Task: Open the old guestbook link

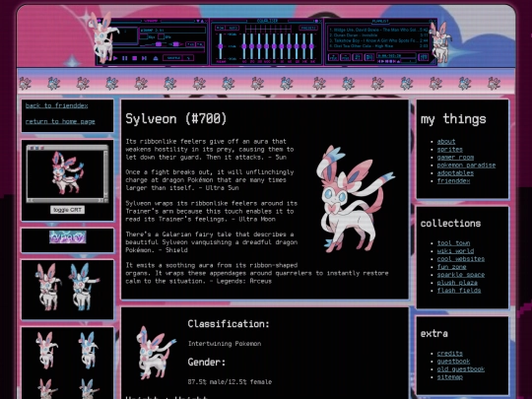Action: click(x=461, y=368)
